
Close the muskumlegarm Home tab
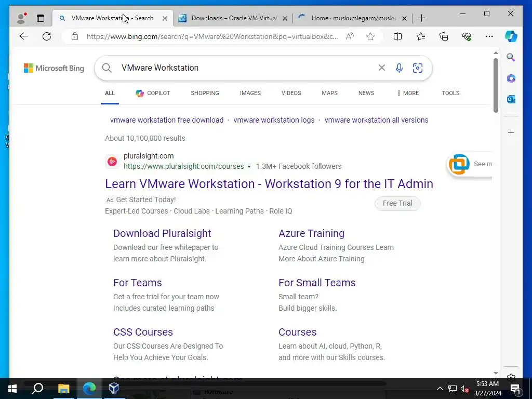click(x=404, y=18)
